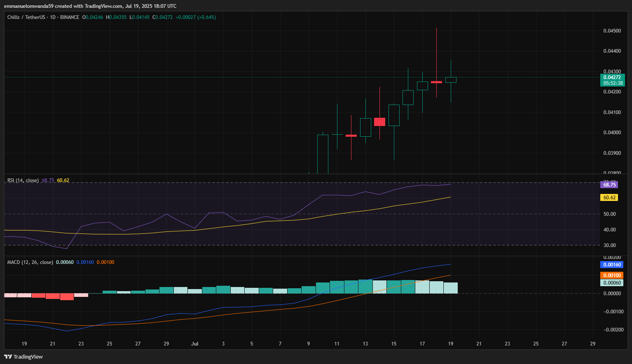Click the purple RSI value tag 68.75

pos(609,185)
